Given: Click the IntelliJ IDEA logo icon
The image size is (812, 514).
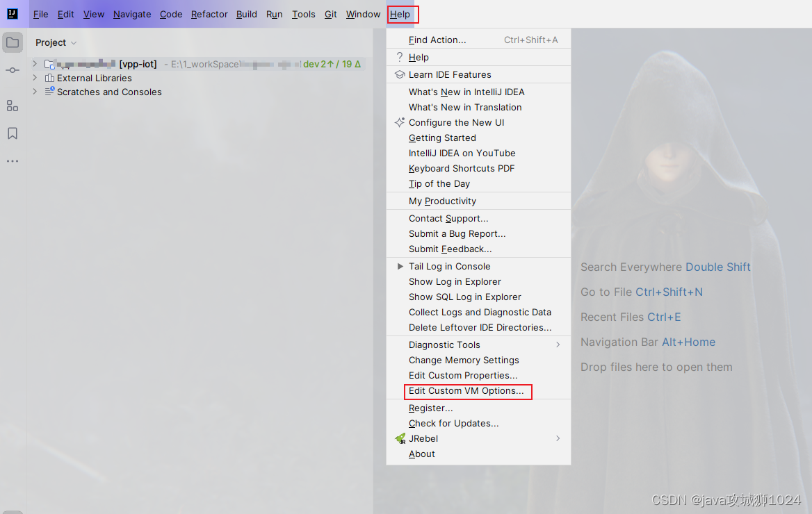Looking at the screenshot, I should point(13,14).
